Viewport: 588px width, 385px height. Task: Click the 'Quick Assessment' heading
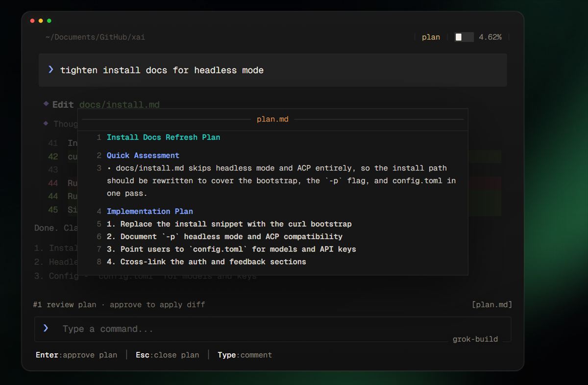tap(143, 155)
